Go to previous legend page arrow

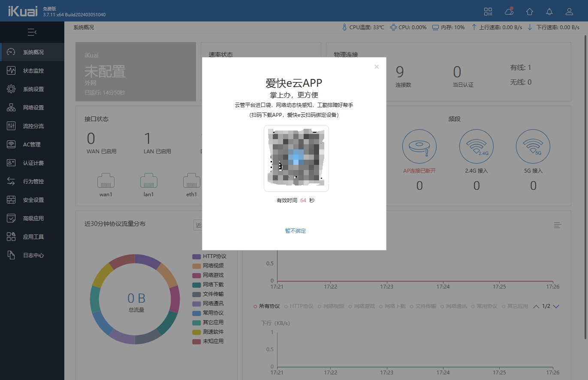tap(536, 307)
